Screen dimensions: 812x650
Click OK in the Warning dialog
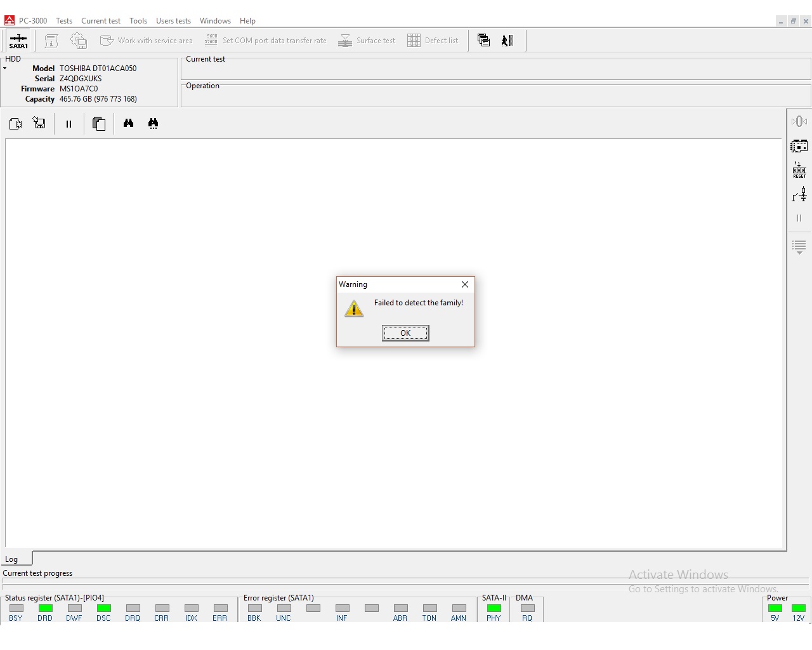(x=405, y=333)
